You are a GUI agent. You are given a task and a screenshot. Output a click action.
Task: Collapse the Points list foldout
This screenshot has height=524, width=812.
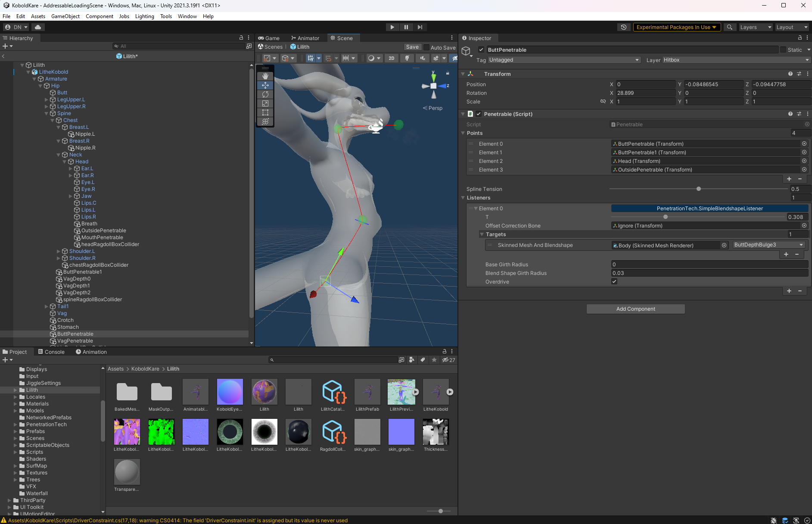[463, 133]
